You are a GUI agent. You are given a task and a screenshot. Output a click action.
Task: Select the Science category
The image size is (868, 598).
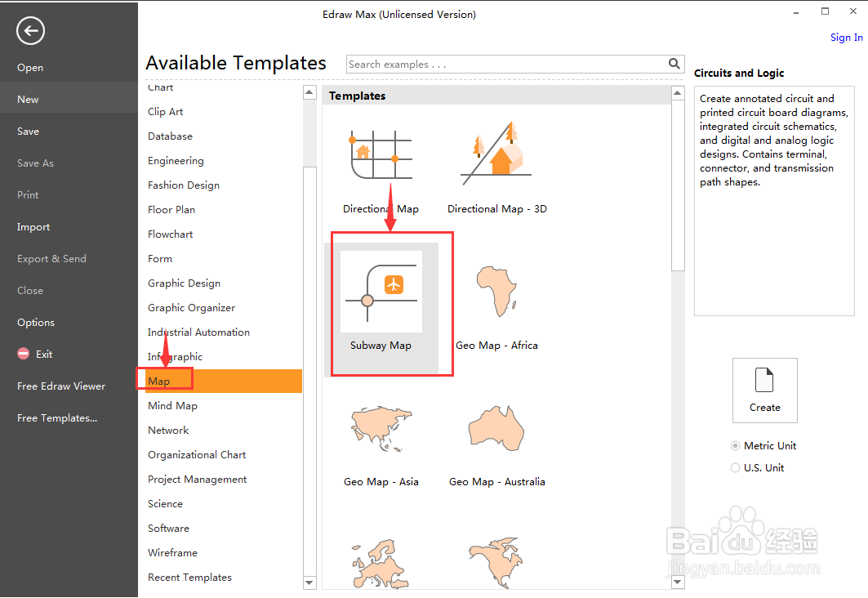point(165,504)
